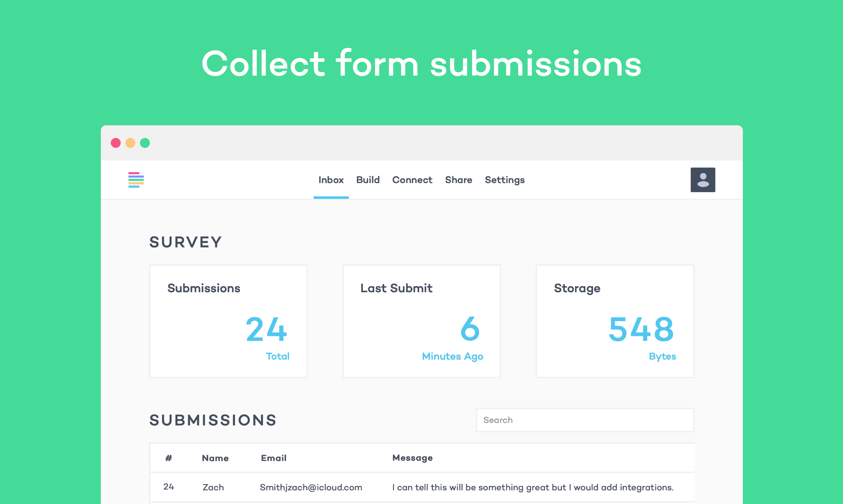843x504 pixels.
Task: Open the user profile avatar icon
Action: click(x=702, y=180)
